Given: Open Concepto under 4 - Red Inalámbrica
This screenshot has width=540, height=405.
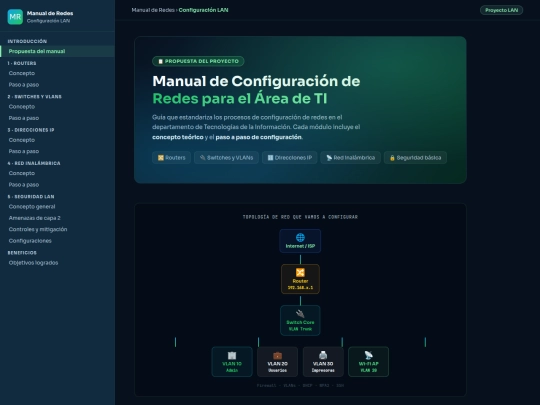Looking at the screenshot, I should 22,173.
